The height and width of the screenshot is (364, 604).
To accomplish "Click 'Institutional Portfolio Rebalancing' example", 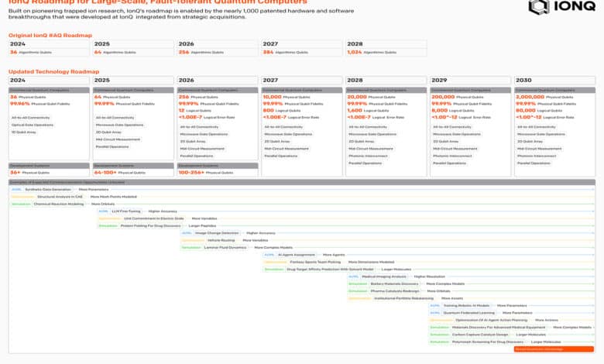I will pyautogui.click(x=403, y=298).
